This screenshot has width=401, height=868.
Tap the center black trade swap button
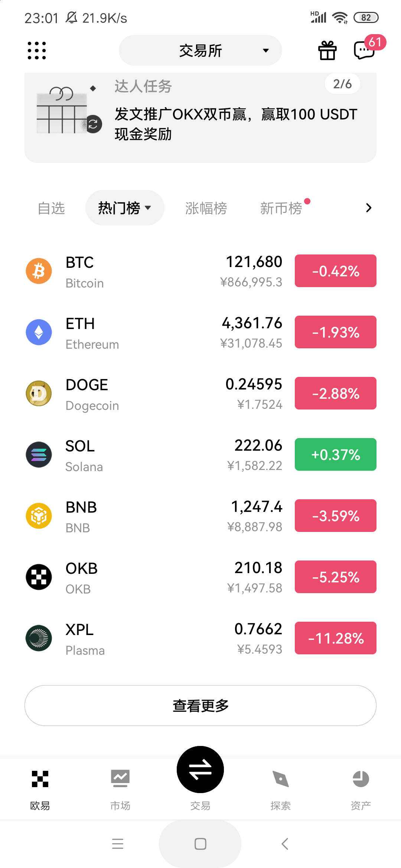pyautogui.click(x=200, y=769)
